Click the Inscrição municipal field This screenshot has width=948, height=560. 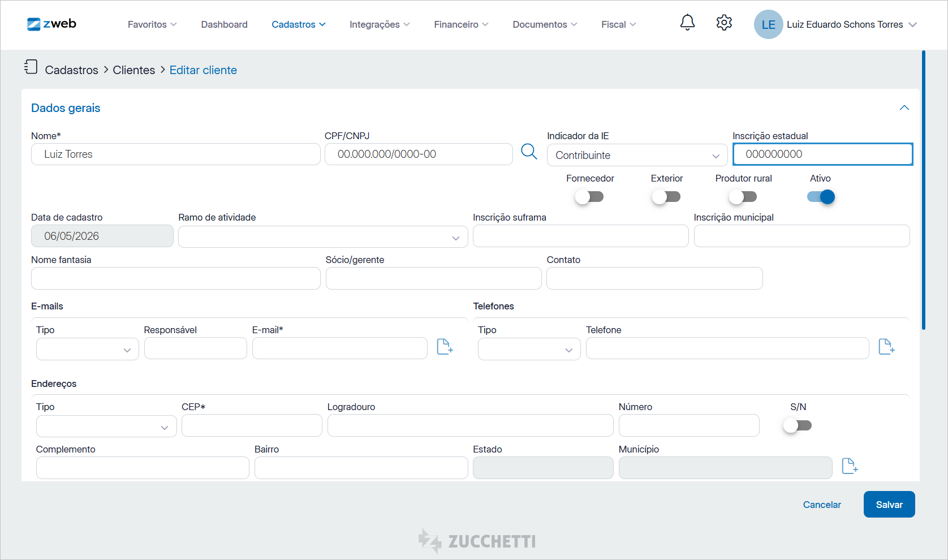click(x=802, y=236)
